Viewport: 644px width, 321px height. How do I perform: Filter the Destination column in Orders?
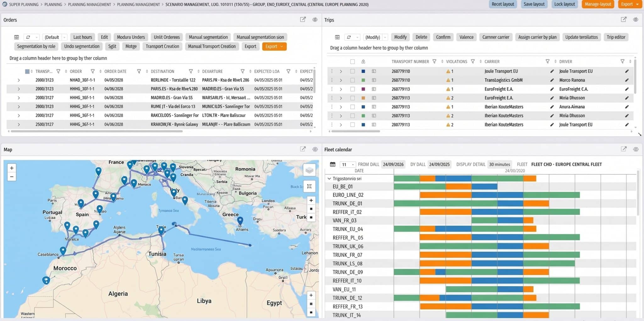[x=191, y=71]
